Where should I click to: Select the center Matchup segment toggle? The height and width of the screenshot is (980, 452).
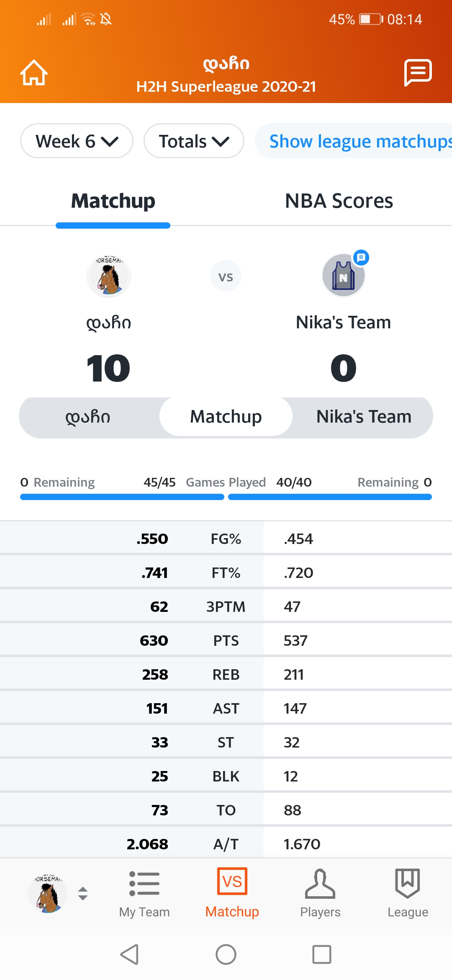click(226, 417)
